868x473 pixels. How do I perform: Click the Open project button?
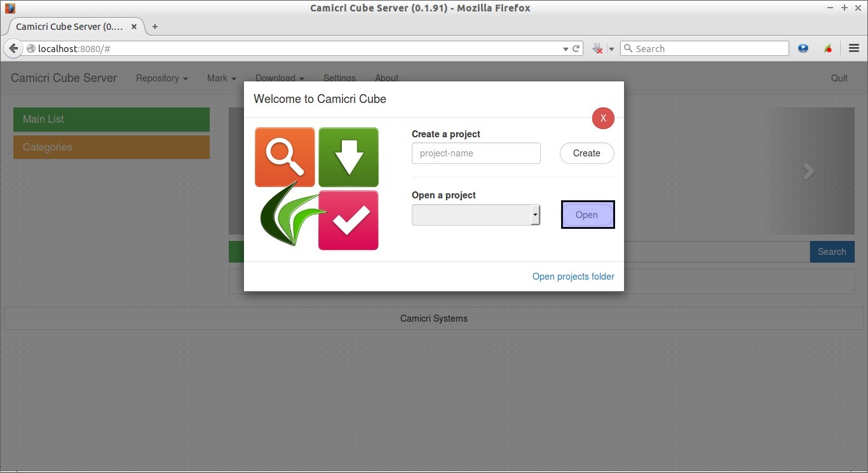[x=588, y=215]
